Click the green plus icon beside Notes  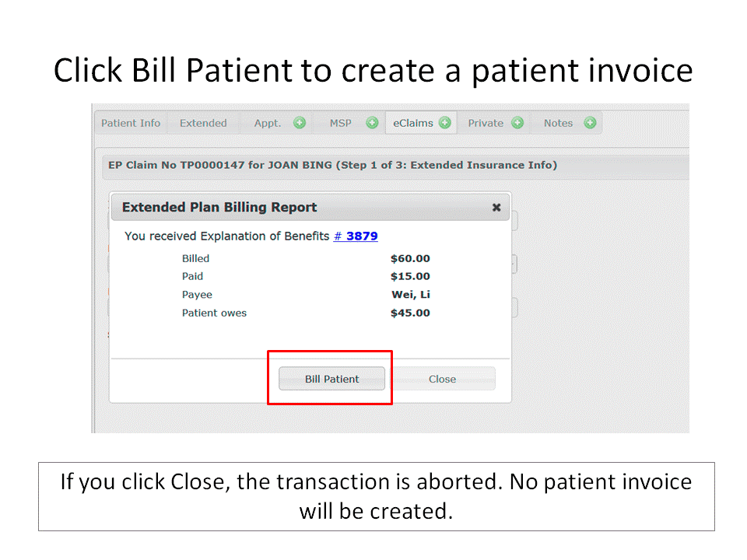point(590,123)
